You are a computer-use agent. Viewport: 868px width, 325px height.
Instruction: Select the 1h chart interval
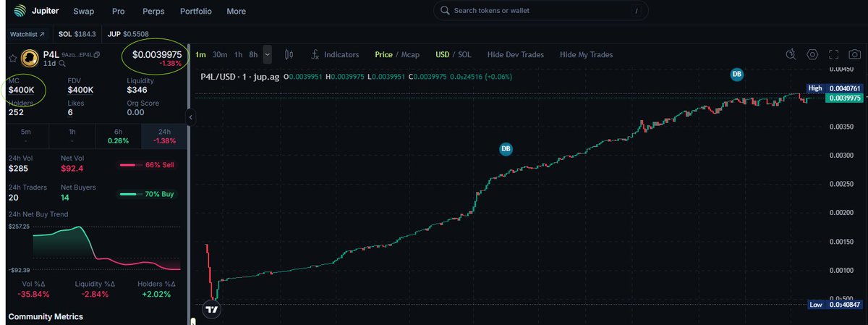click(x=237, y=54)
